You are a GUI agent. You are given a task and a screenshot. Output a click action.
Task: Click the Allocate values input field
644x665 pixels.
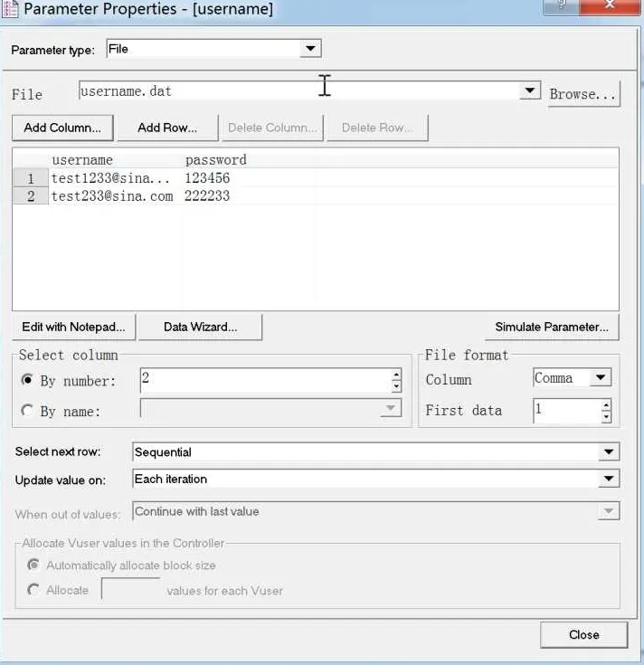130,589
